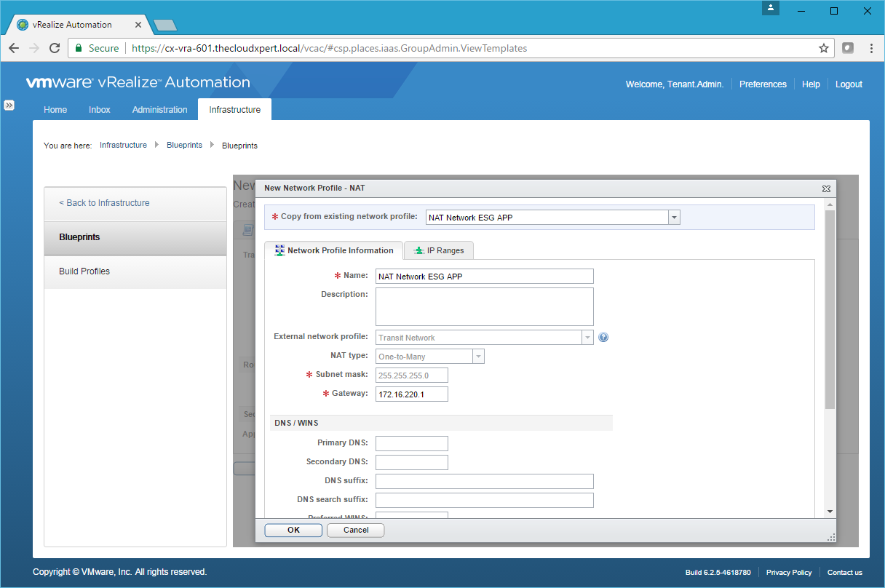
Task: Select Build Profiles in the sidebar
Action: 84,271
